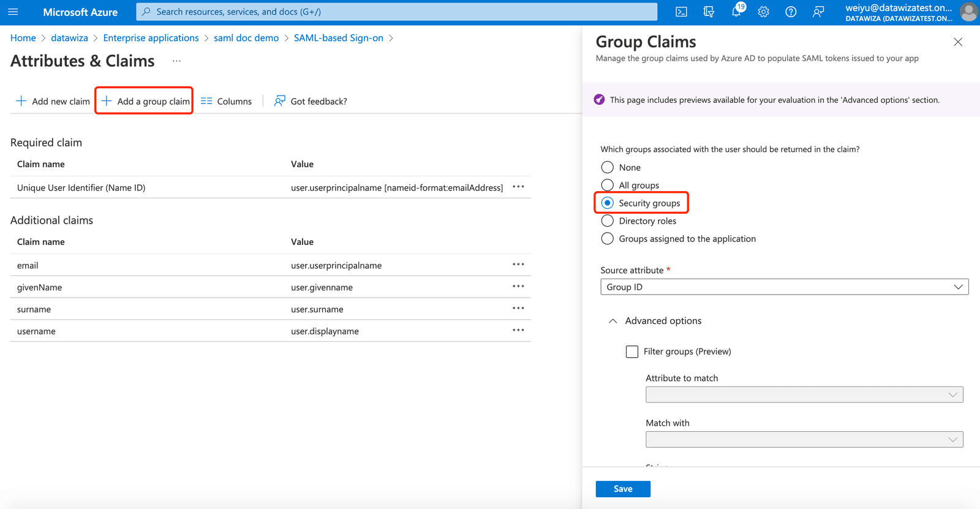Open the Help question mark icon
Screen dimensions: 980x509
coord(791,12)
